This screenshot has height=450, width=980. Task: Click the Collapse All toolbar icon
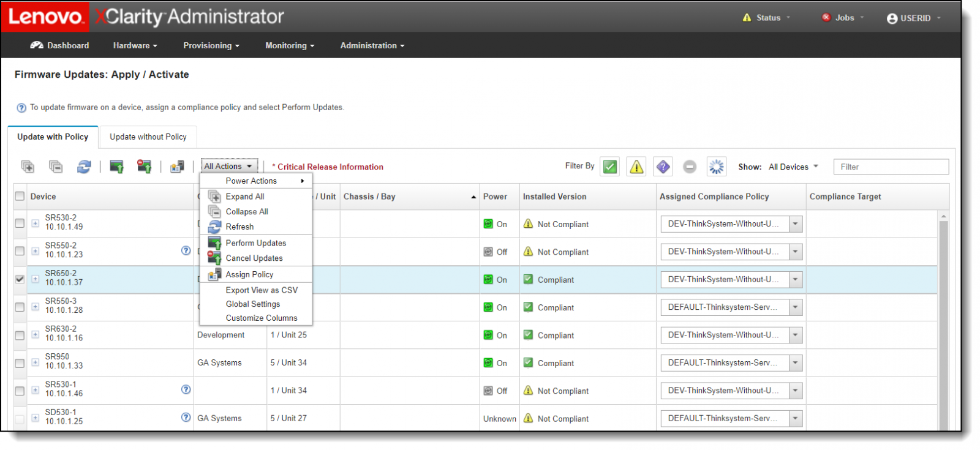56,167
